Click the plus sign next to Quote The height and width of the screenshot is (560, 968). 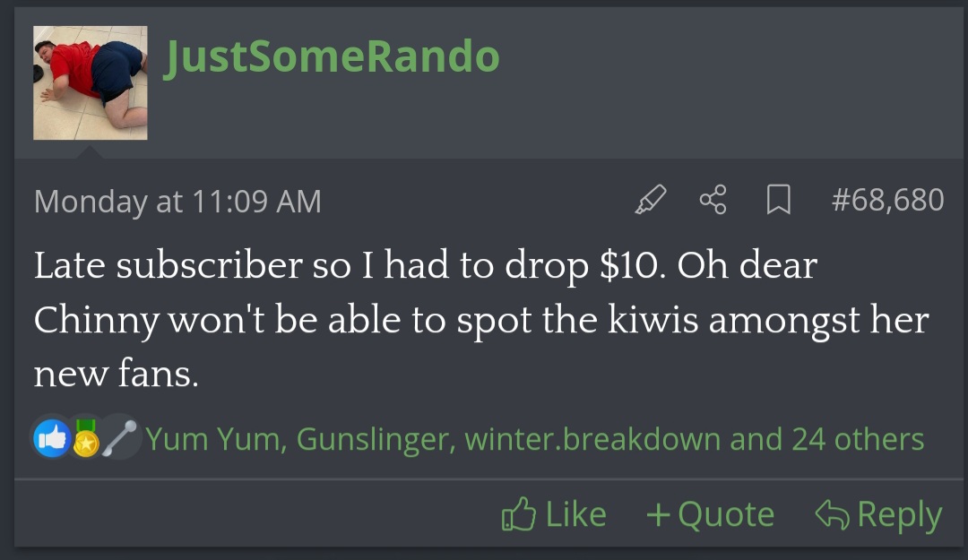pyautogui.click(x=659, y=515)
